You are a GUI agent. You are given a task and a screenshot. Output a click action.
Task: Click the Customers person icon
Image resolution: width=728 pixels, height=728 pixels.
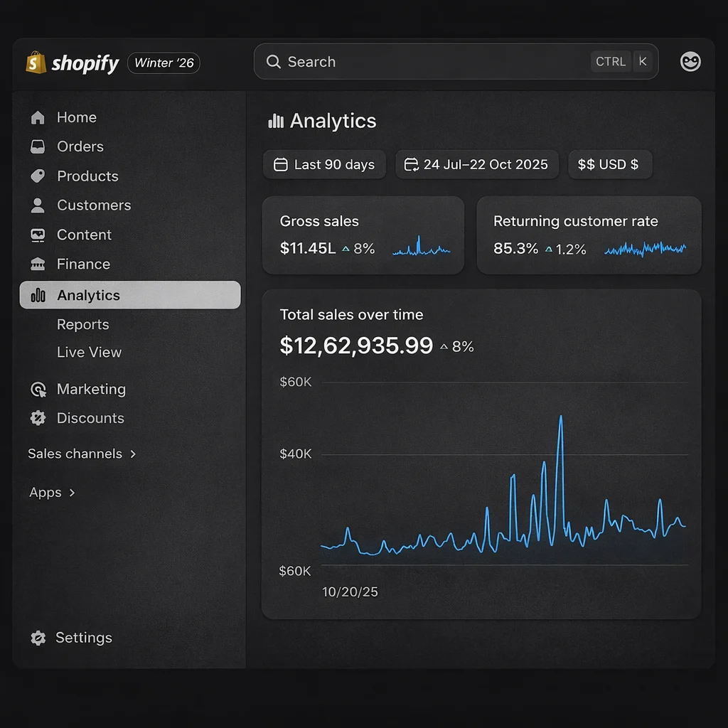(x=38, y=205)
